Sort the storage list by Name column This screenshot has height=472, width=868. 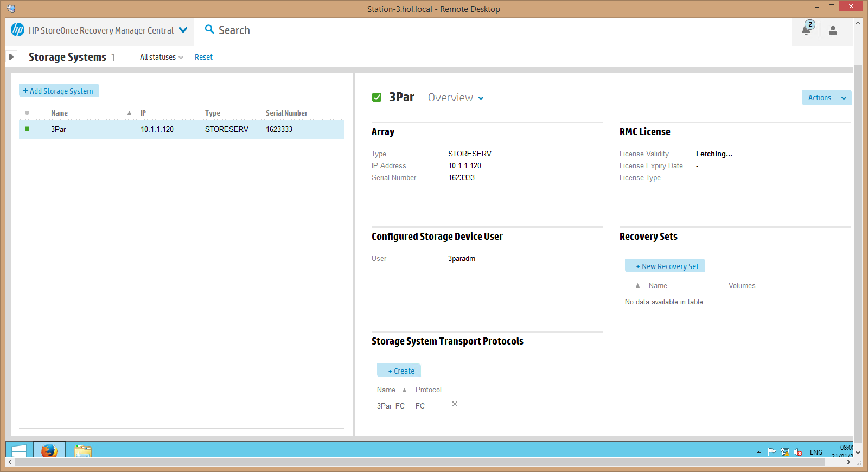click(x=59, y=113)
